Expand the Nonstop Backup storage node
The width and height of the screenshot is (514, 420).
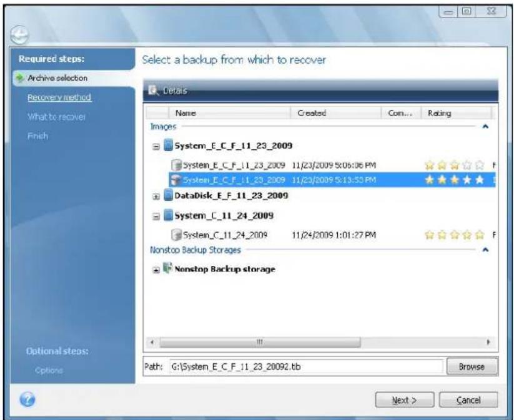156,270
